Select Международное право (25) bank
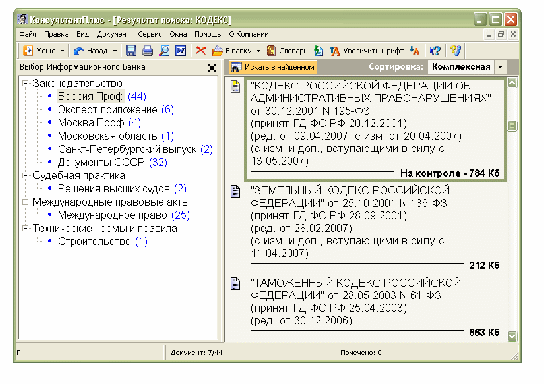This screenshot has height=384, width=544. 124,215
